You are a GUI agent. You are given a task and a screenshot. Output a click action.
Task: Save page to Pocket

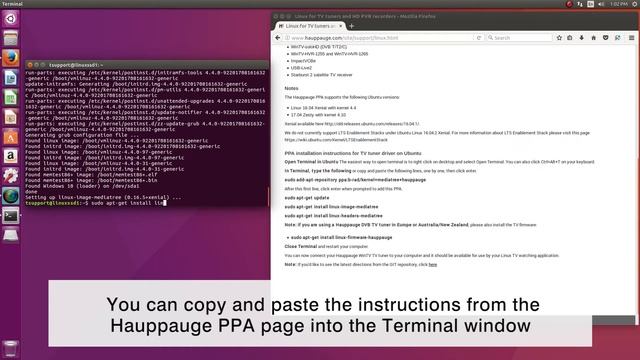click(x=606, y=38)
